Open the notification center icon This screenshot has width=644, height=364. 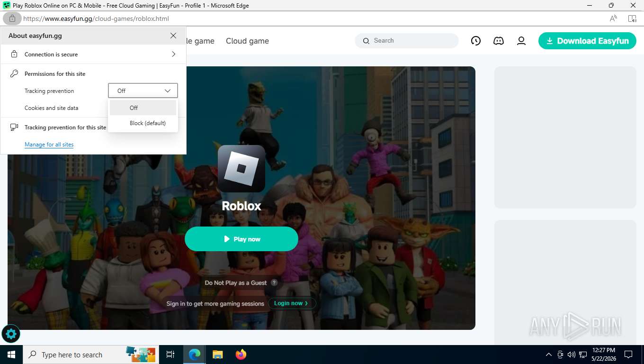click(628, 355)
